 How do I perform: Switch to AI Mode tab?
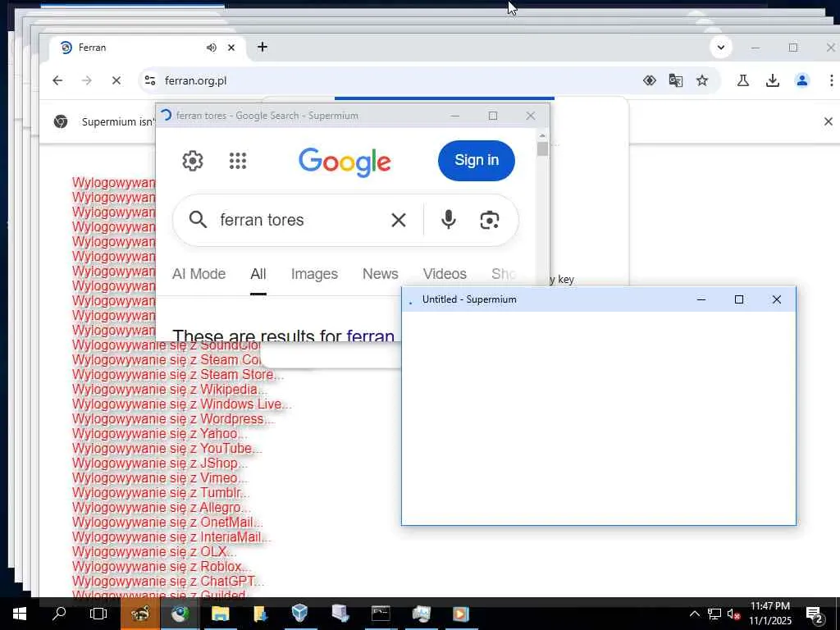click(199, 274)
